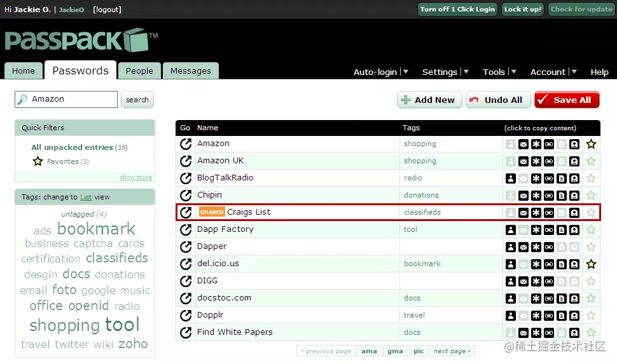
Task: Toggle the favorite star for BlogTalkRadio
Action: [x=591, y=179]
